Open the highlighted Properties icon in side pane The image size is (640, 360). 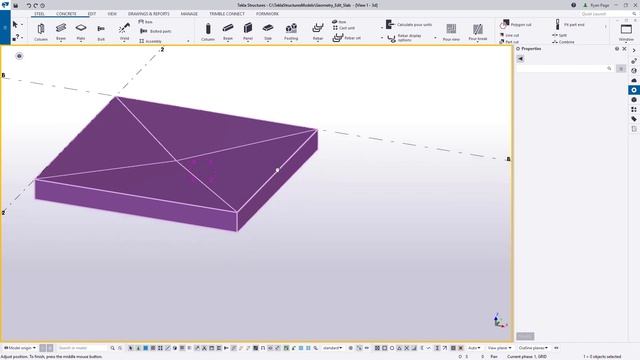pyautogui.click(x=633, y=90)
